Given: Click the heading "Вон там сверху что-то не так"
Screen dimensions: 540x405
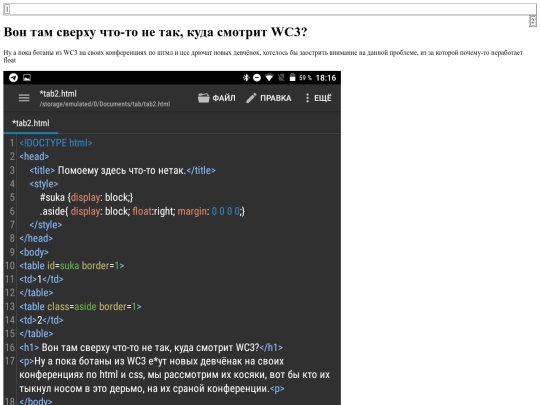Looking at the screenshot, I should tap(155, 32).
